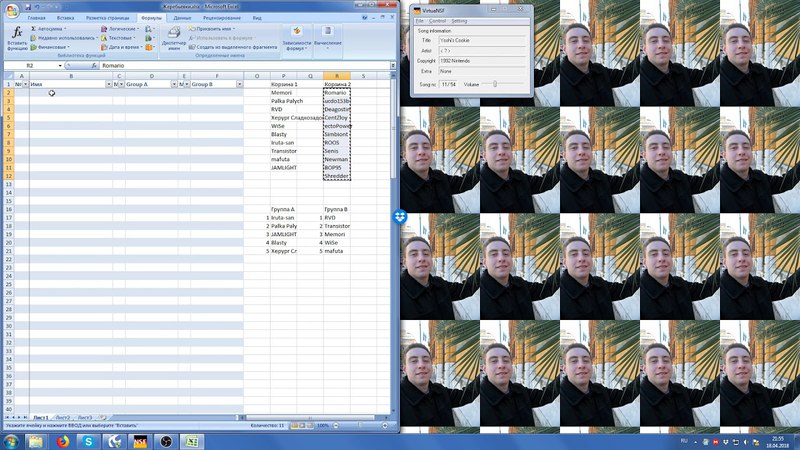
Task: Click Normal view button in status bar
Action: [294, 426]
